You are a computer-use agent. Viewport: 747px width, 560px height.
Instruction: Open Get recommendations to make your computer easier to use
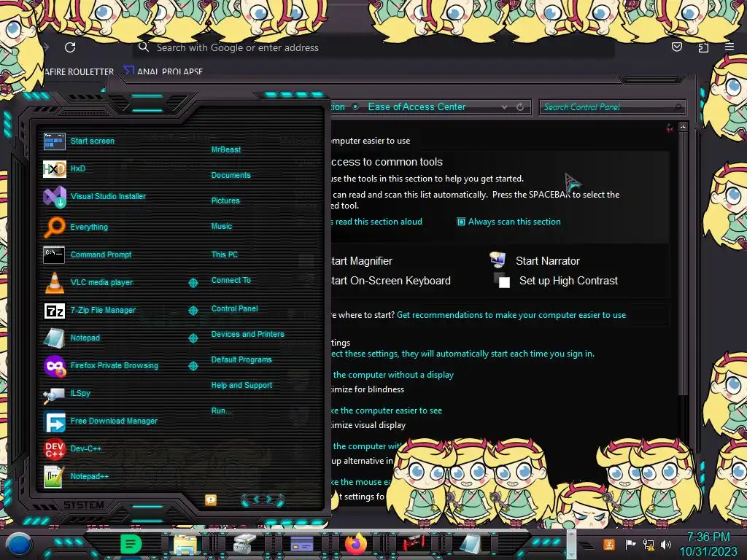pos(511,315)
